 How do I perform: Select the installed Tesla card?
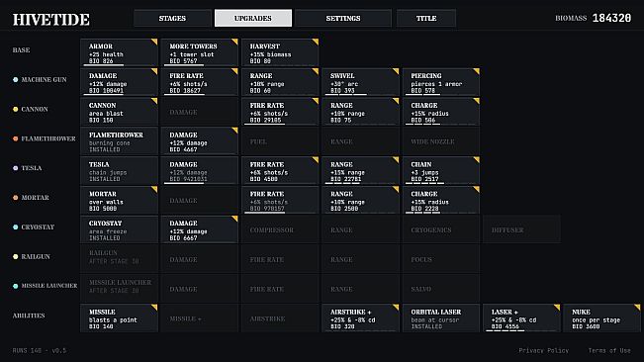coord(119,170)
